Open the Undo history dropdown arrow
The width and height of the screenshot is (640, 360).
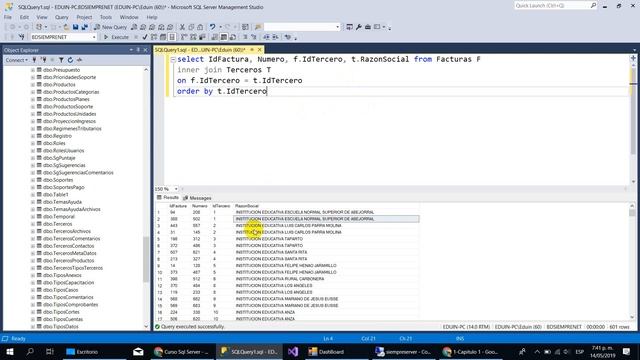(x=220, y=27)
